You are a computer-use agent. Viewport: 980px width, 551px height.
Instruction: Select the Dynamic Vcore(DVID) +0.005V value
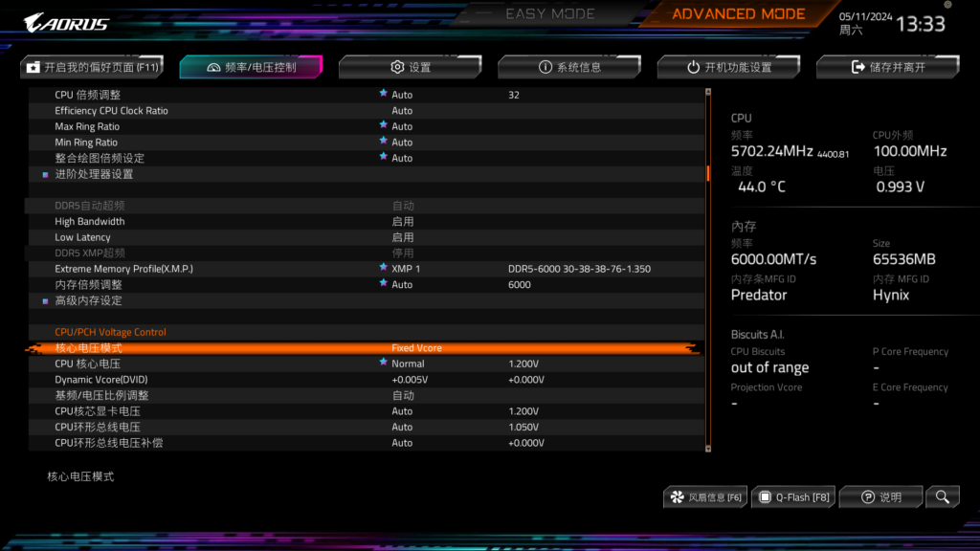click(410, 380)
